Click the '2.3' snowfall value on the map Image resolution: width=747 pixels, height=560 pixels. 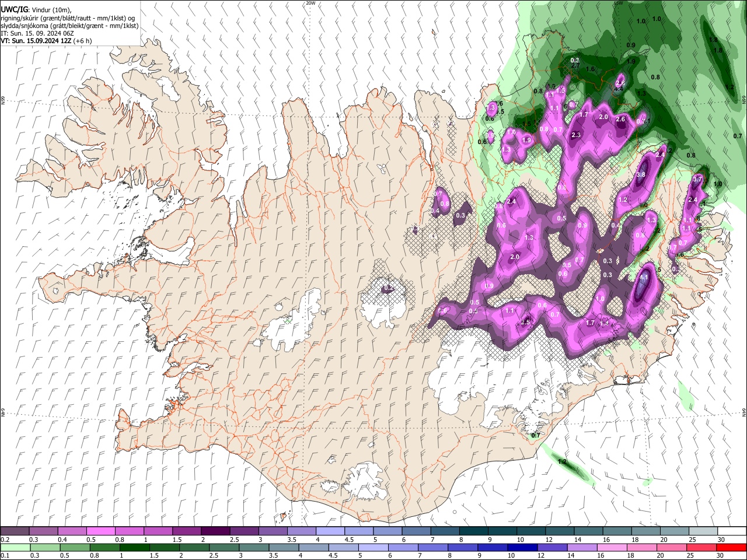coord(577,135)
